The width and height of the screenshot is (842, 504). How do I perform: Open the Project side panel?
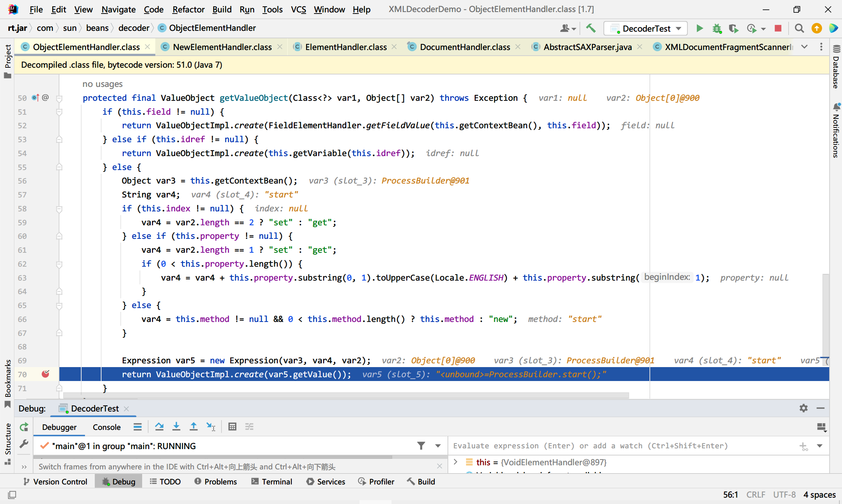pos(8,61)
